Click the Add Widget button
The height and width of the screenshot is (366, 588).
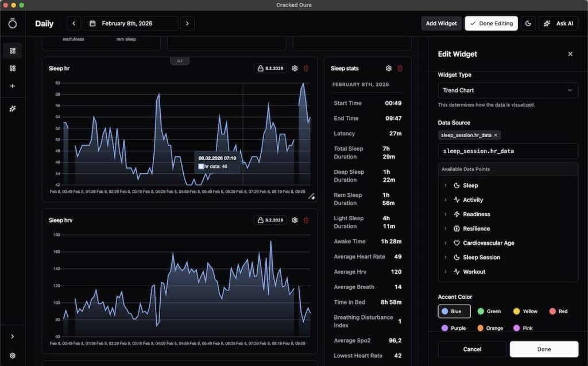tap(441, 23)
